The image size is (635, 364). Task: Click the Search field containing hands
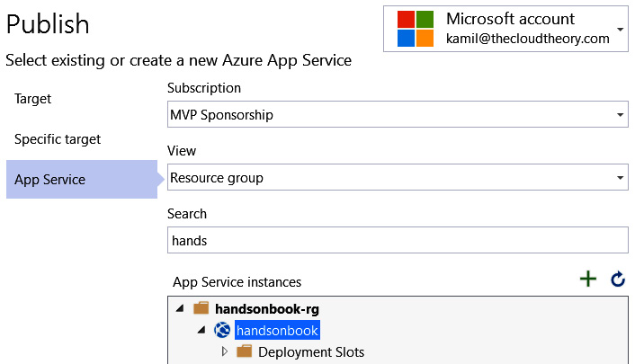click(398, 240)
